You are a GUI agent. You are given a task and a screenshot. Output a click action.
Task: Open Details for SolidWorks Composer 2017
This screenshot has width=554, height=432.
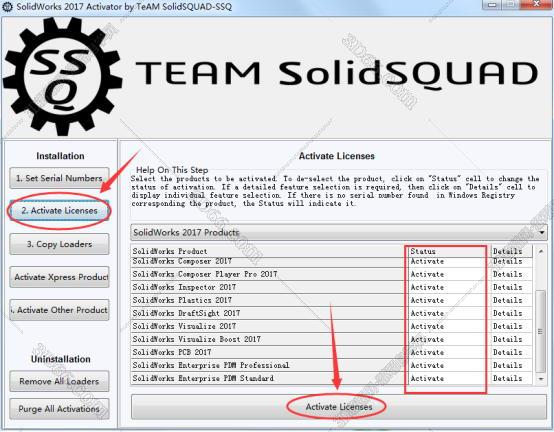pos(512,261)
